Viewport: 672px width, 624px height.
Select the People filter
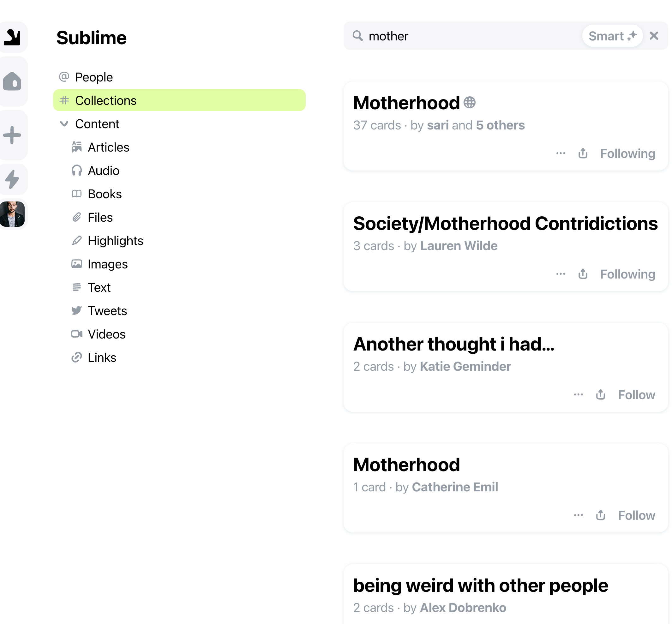(x=93, y=77)
